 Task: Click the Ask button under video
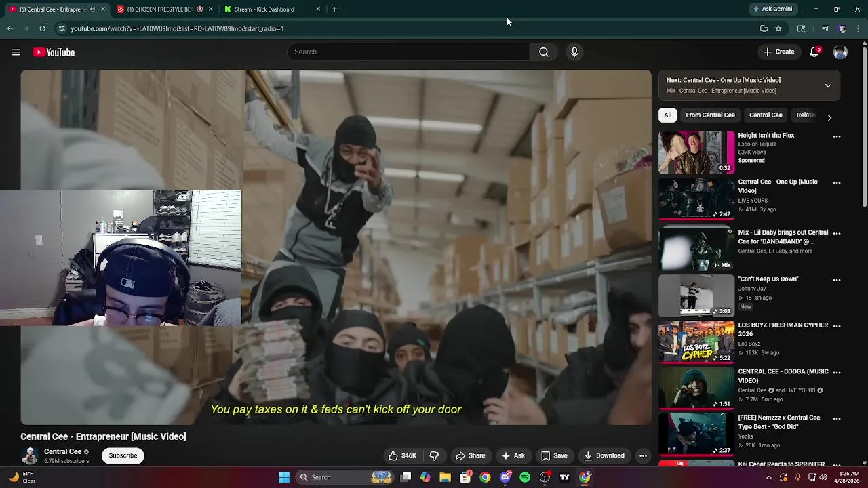click(513, 455)
